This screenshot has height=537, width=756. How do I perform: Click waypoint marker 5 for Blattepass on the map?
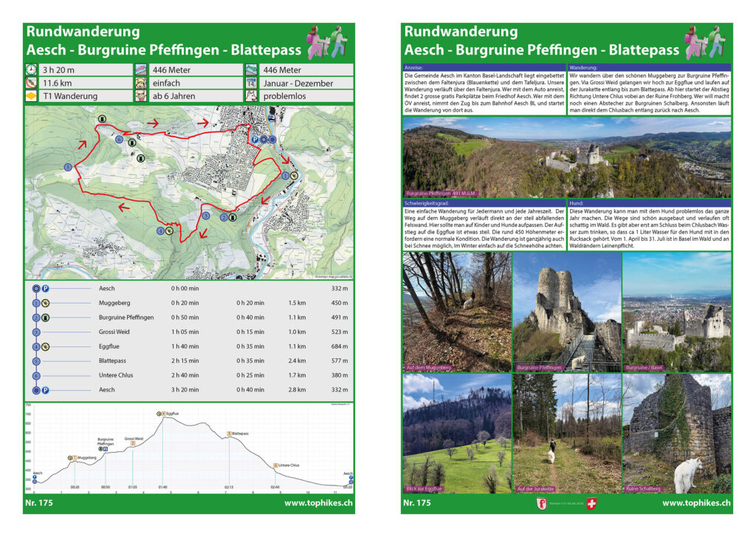[x=68, y=166]
